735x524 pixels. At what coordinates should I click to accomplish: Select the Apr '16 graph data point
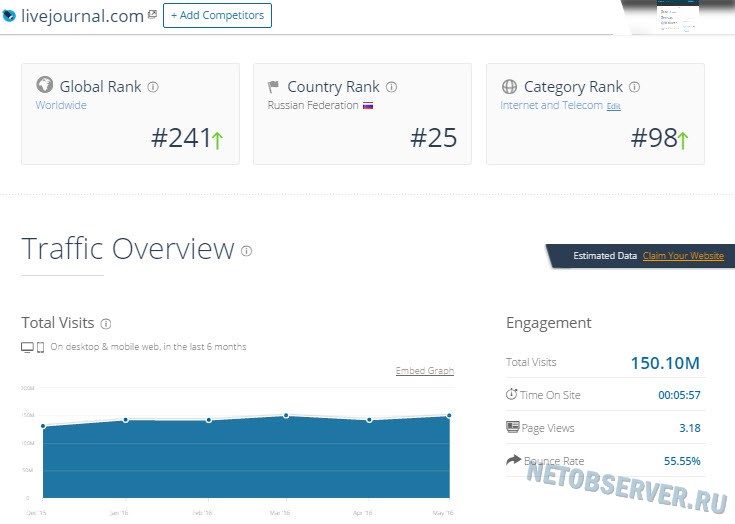[369, 420]
